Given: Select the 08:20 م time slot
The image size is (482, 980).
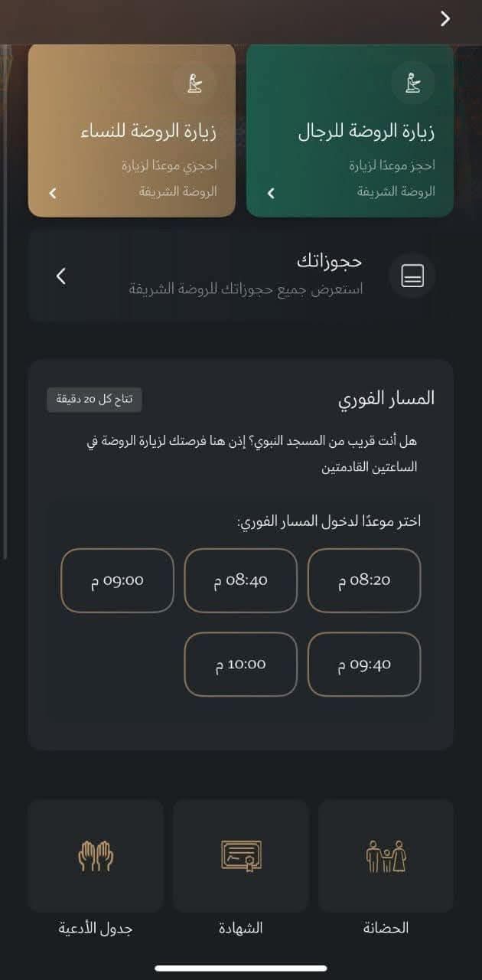Looking at the screenshot, I should click(x=364, y=580).
